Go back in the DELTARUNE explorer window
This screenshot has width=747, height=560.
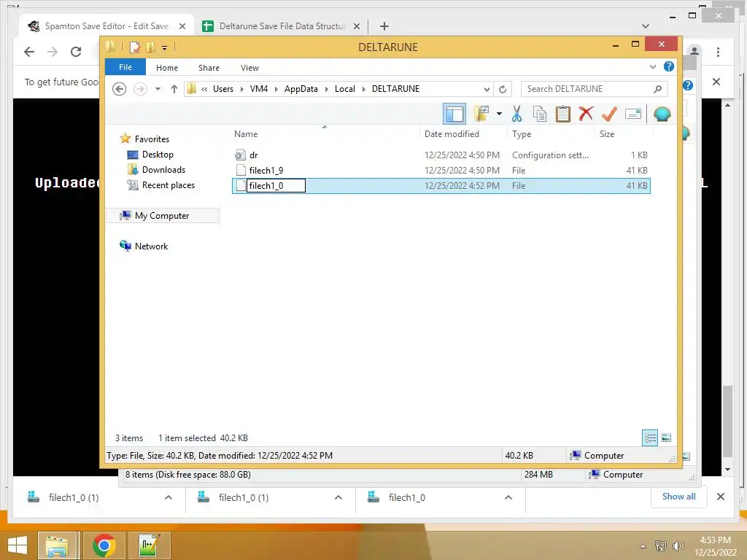point(119,89)
